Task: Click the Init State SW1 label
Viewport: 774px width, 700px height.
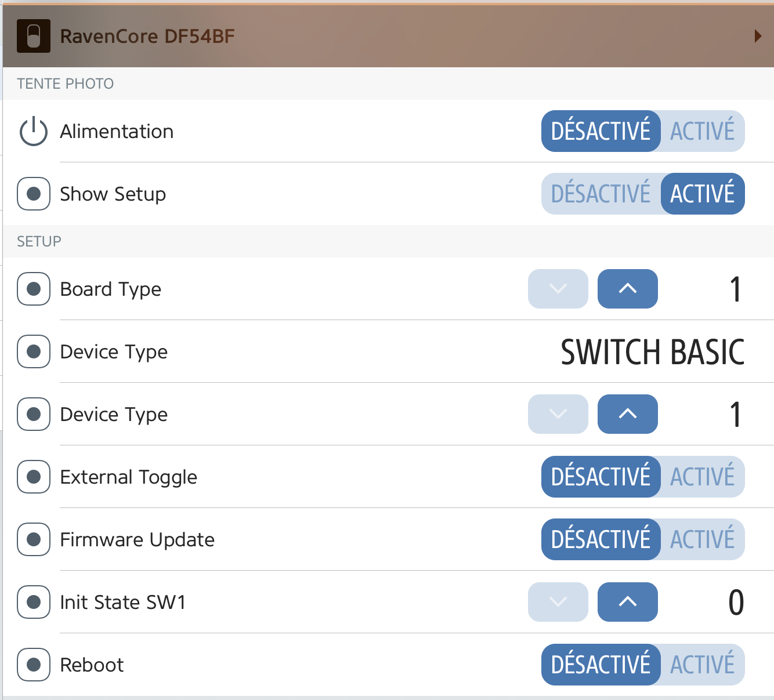Action: pos(123,602)
